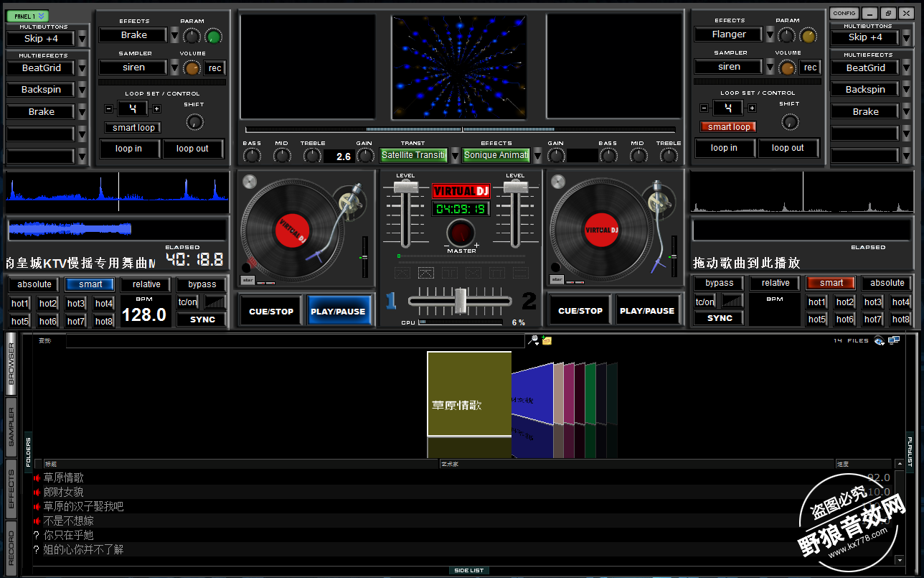Viewport: 924px width, 578px height.
Task: Click the red master volume knob
Action: [x=461, y=233]
